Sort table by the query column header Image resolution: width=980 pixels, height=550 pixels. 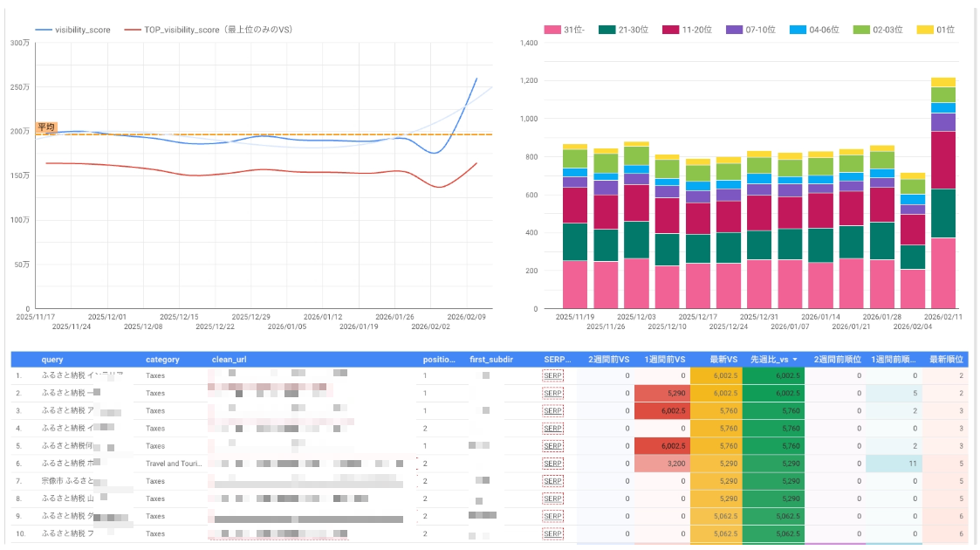point(52,360)
